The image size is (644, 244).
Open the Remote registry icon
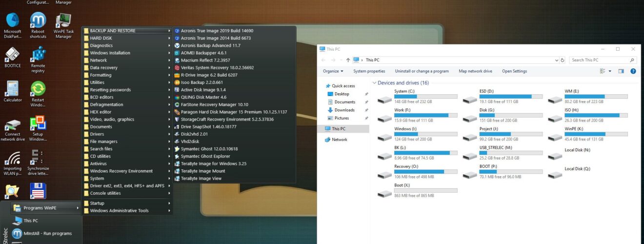point(38,60)
